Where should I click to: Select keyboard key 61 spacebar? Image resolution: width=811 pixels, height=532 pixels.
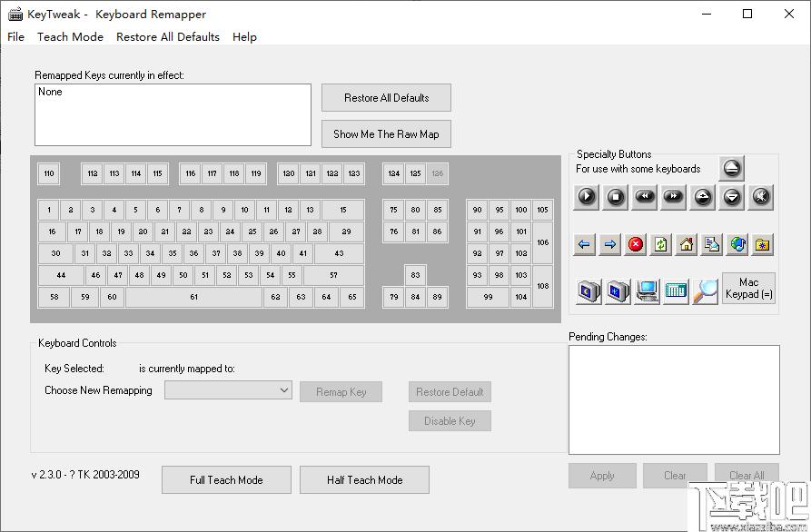pos(194,297)
